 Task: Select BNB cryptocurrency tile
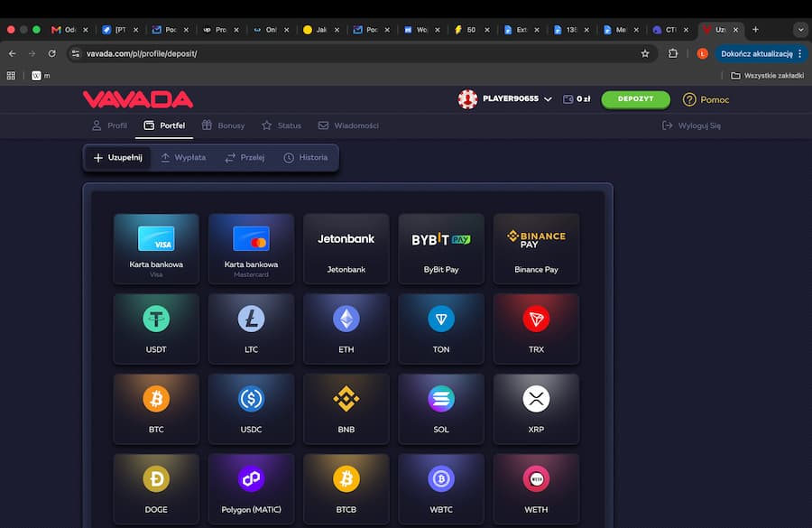click(x=346, y=409)
